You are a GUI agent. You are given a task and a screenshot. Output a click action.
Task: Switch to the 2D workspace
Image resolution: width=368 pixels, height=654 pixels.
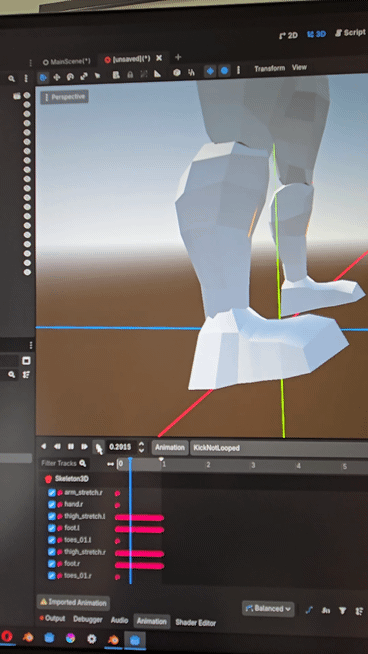pos(288,35)
